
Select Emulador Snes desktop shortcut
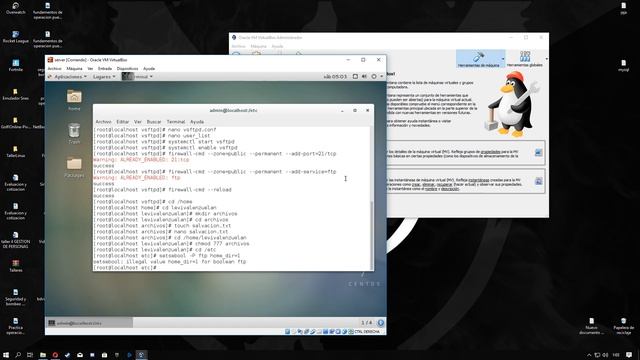pyautogui.click(x=16, y=94)
